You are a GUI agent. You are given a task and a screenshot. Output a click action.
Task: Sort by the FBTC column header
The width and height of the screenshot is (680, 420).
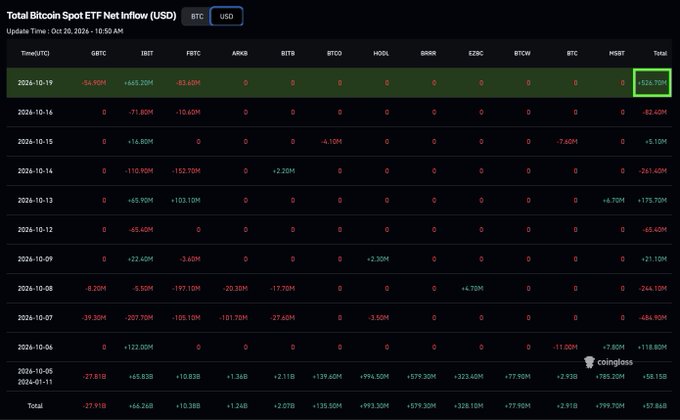(193, 53)
